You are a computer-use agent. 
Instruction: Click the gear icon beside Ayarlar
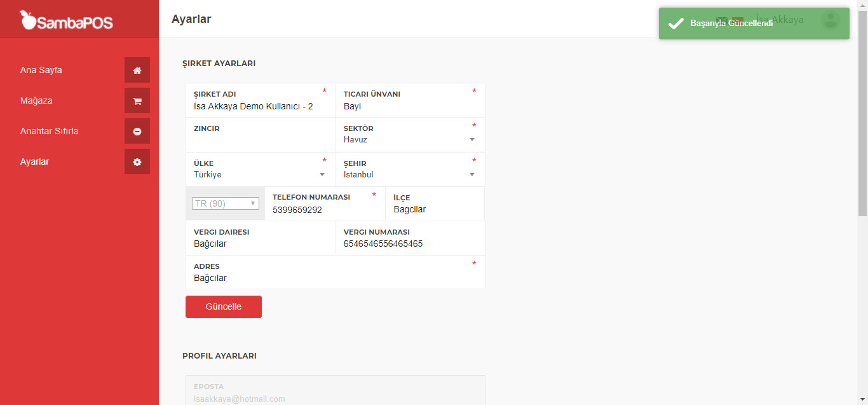(x=137, y=161)
